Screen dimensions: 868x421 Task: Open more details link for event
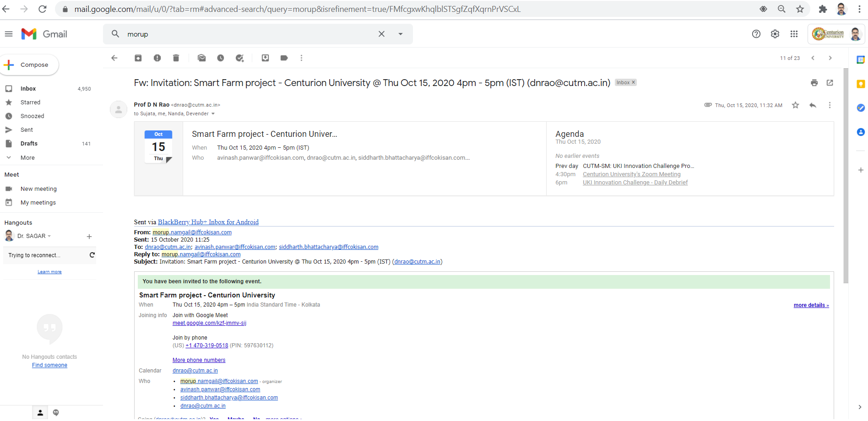point(811,305)
